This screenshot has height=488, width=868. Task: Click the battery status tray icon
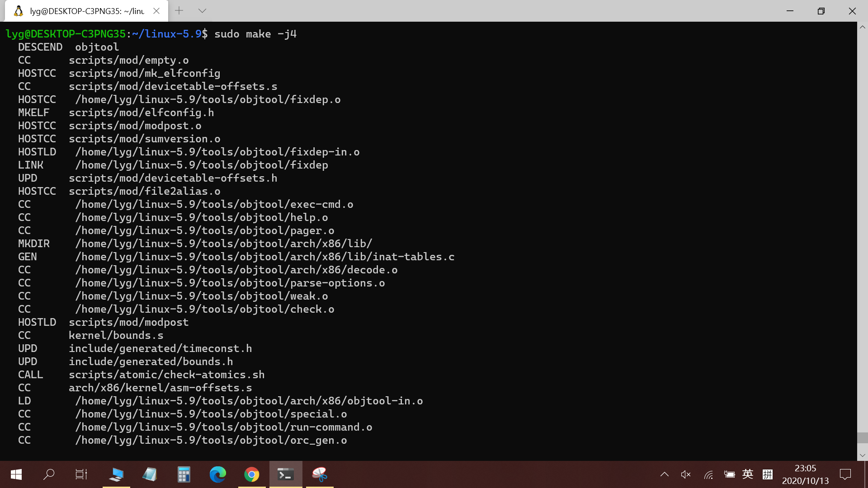point(729,474)
